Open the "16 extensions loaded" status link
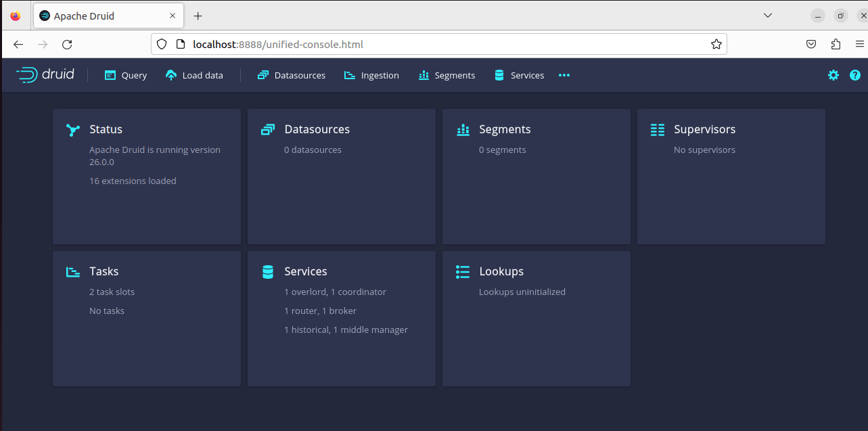This screenshot has height=431, width=868. (x=133, y=181)
